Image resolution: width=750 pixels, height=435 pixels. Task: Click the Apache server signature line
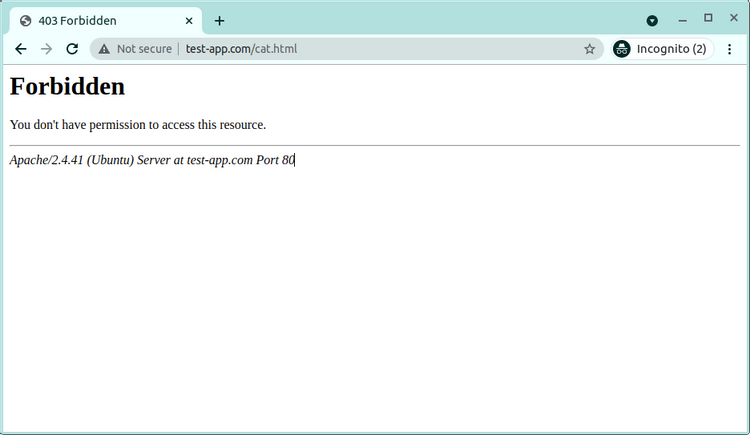(152, 160)
